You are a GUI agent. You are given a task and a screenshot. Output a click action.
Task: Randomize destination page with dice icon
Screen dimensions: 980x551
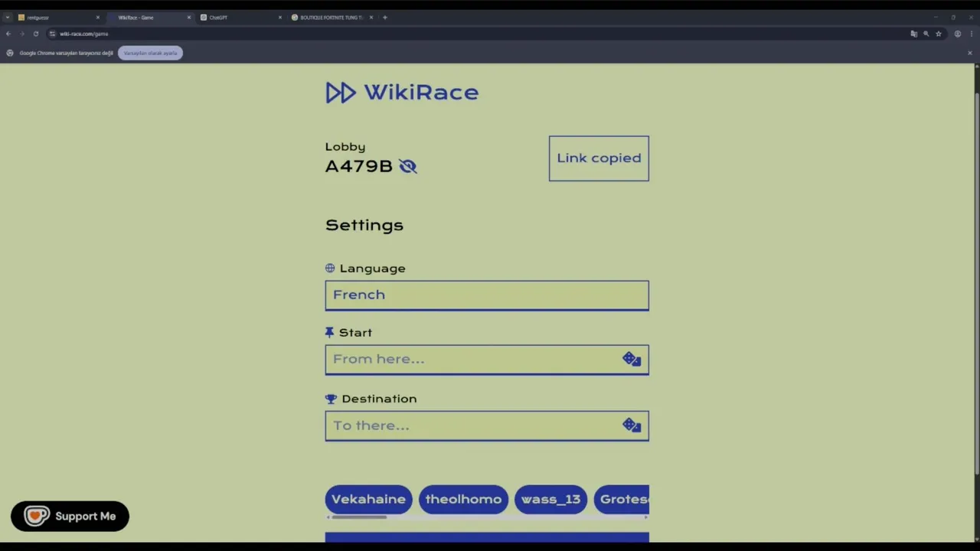pyautogui.click(x=632, y=425)
